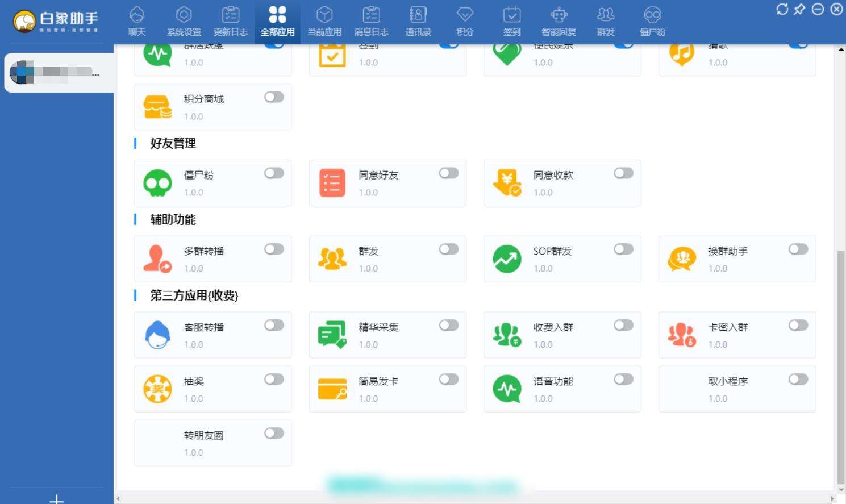
Task: Enable 多群转播 toggle
Action: pos(274,249)
